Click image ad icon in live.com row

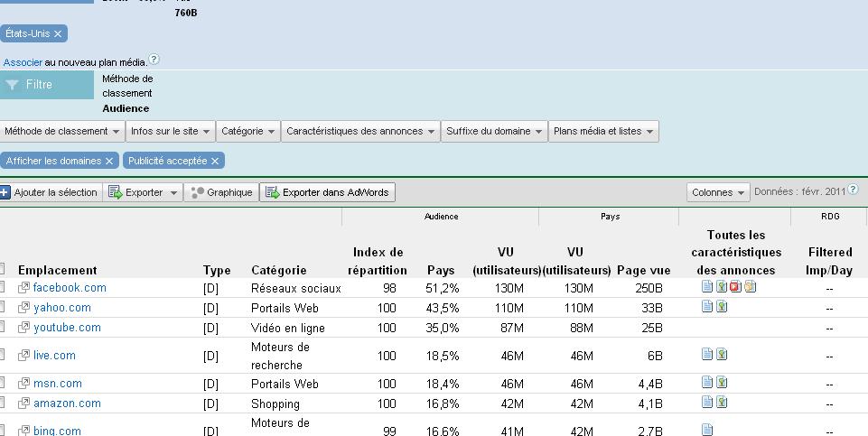pos(722,354)
